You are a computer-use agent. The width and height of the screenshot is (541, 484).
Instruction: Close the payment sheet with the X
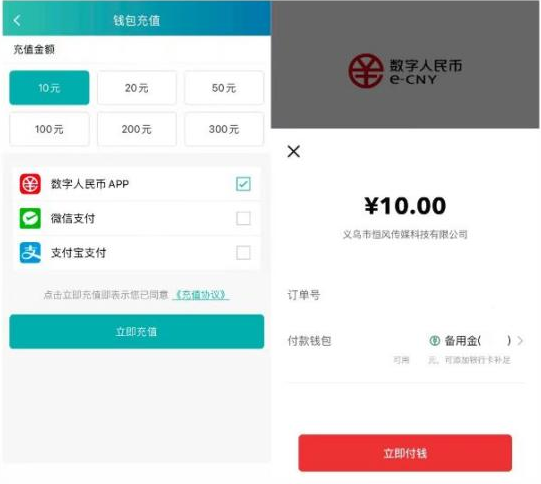[x=294, y=151]
